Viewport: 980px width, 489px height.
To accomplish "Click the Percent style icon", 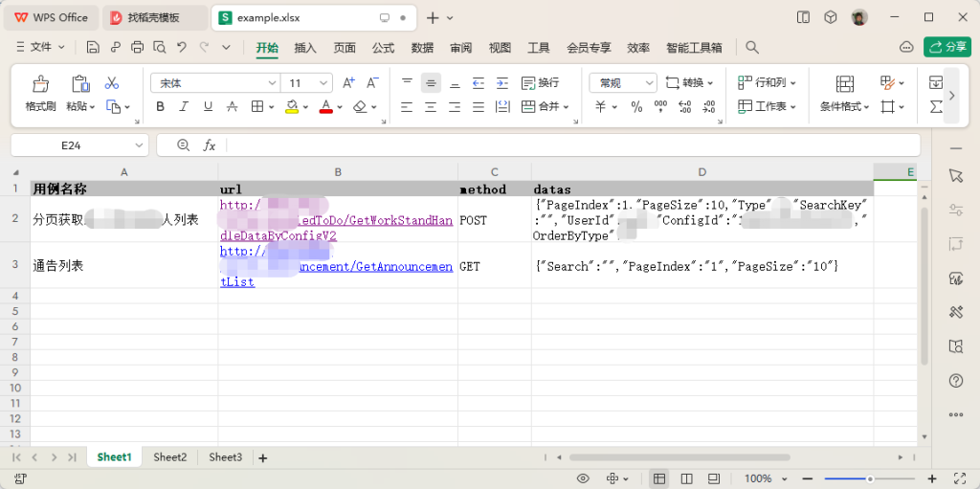I will pos(636,107).
